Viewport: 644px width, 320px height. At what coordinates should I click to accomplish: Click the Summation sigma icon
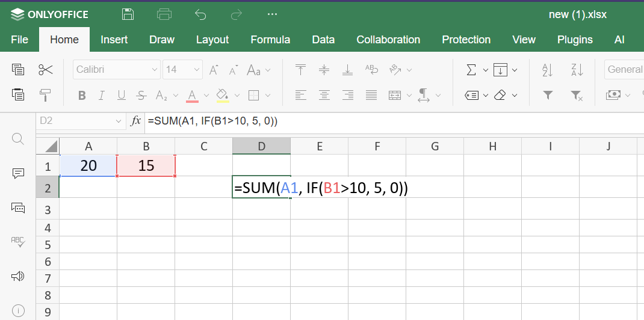coord(471,70)
